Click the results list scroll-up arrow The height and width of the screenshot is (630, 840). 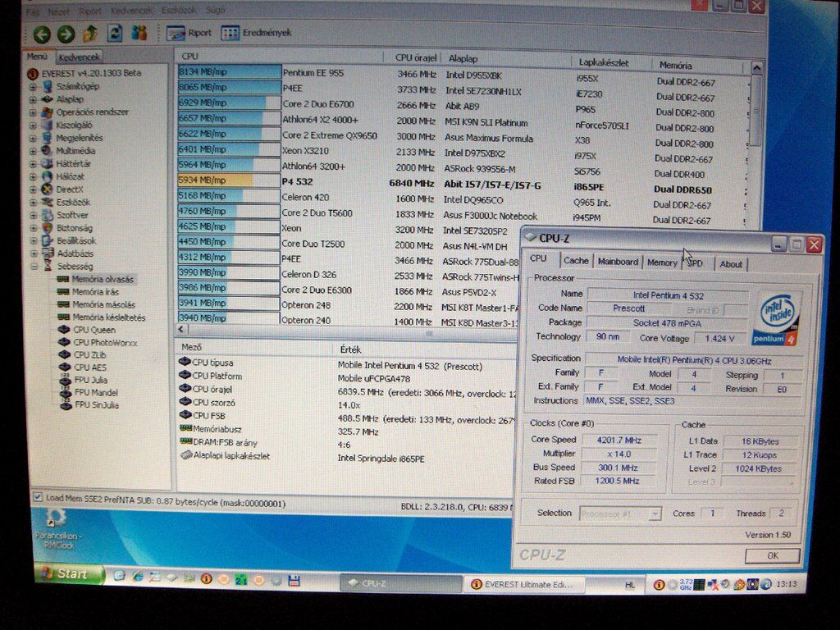pos(756,68)
